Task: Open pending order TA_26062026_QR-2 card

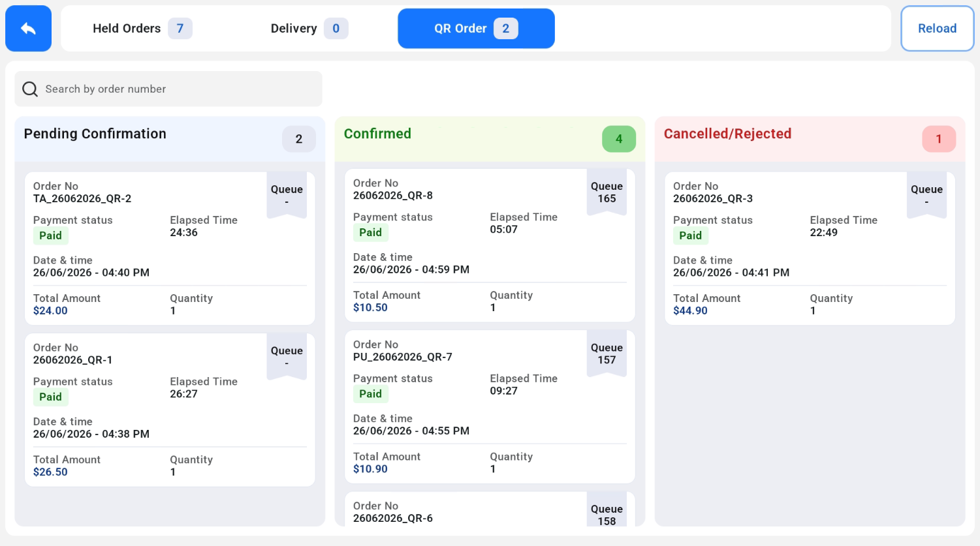Action: point(170,249)
